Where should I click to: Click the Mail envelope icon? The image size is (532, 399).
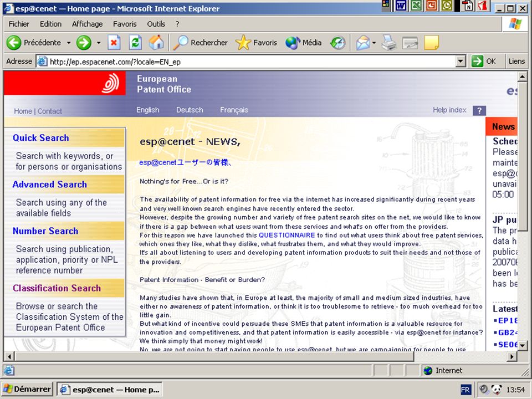pyautogui.click(x=362, y=43)
